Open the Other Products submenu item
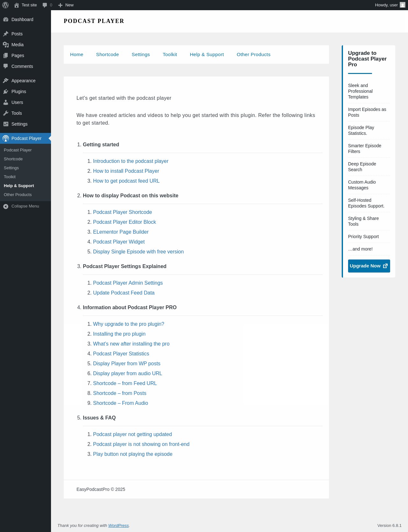The height and width of the screenshot is (532, 408). coord(18,195)
